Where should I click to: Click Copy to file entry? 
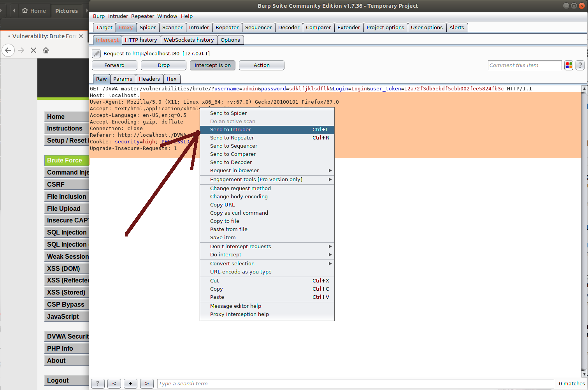tap(267, 221)
